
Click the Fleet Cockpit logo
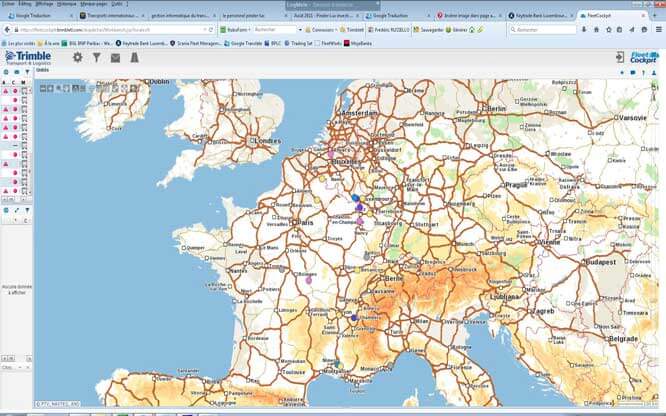644,57
